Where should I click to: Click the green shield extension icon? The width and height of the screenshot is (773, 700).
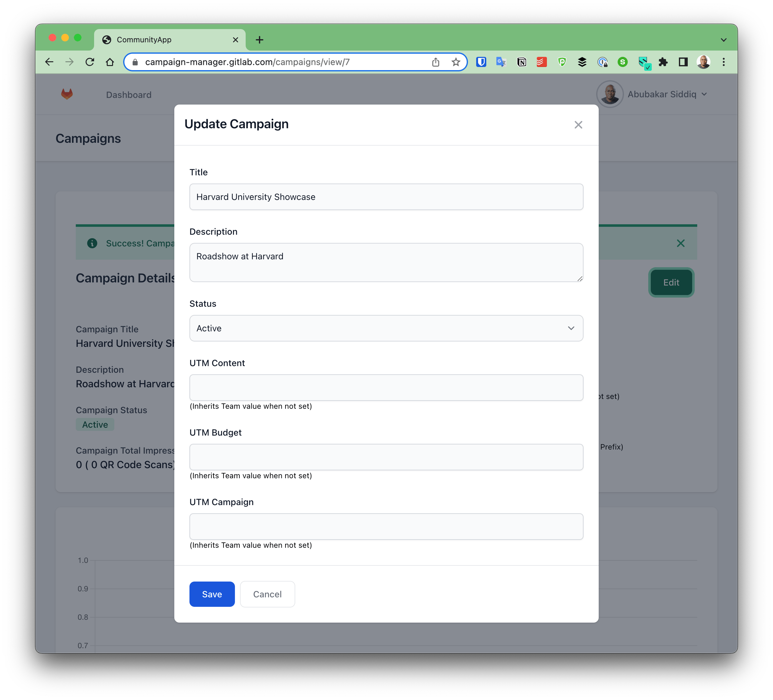click(562, 62)
